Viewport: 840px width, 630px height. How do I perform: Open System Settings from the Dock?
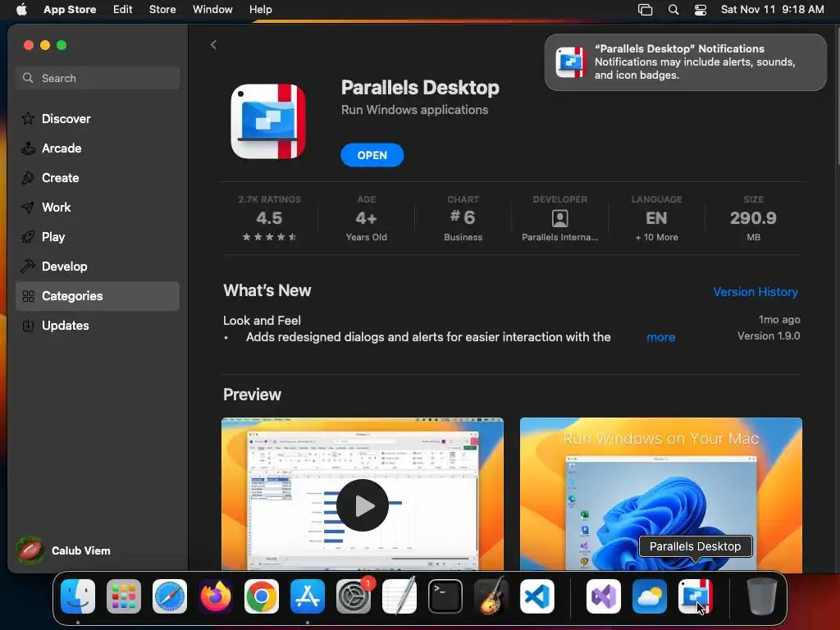coord(354,596)
